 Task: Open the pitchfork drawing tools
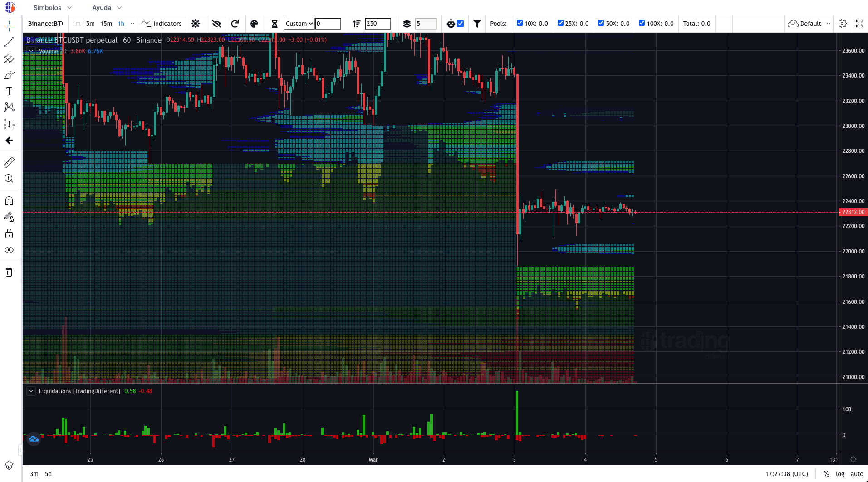9,58
